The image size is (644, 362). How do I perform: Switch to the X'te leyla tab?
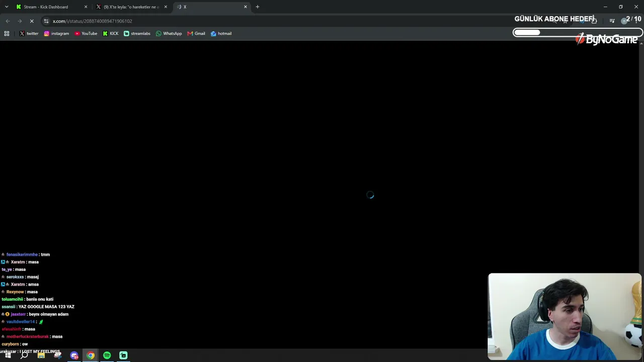tap(132, 7)
